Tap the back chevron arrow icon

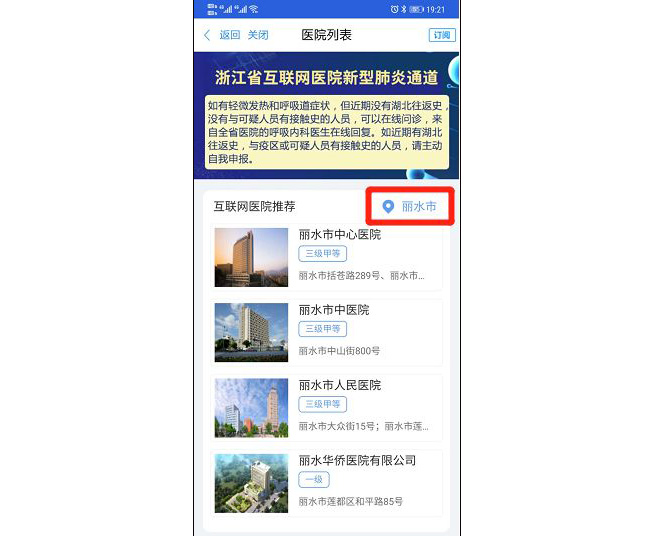[207, 35]
